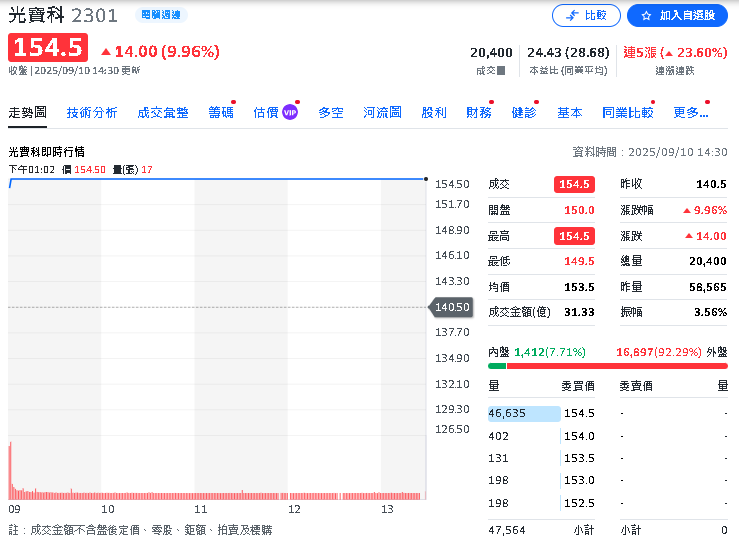Click the 16,897(92.29%) 外盤 value
The width and height of the screenshot is (739, 545).
pyautogui.click(x=659, y=352)
